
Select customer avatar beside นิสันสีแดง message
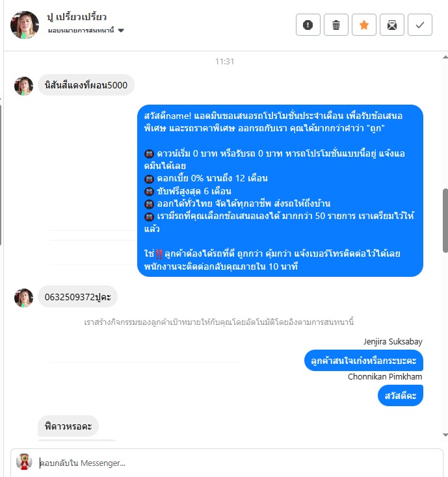[24, 86]
